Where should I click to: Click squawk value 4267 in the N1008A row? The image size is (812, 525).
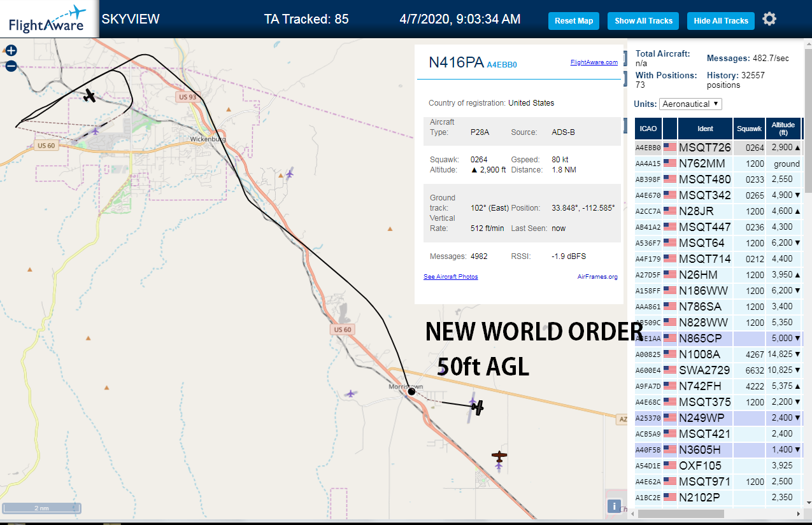click(755, 354)
